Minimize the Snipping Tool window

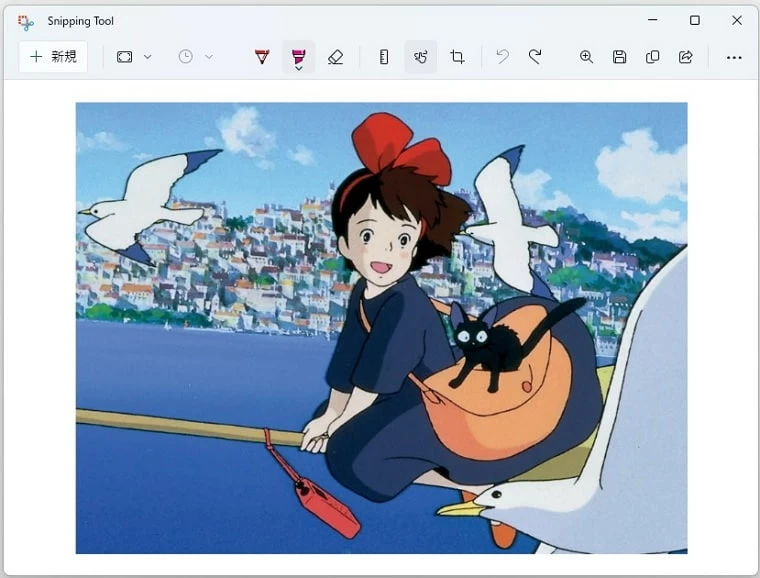click(653, 20)
